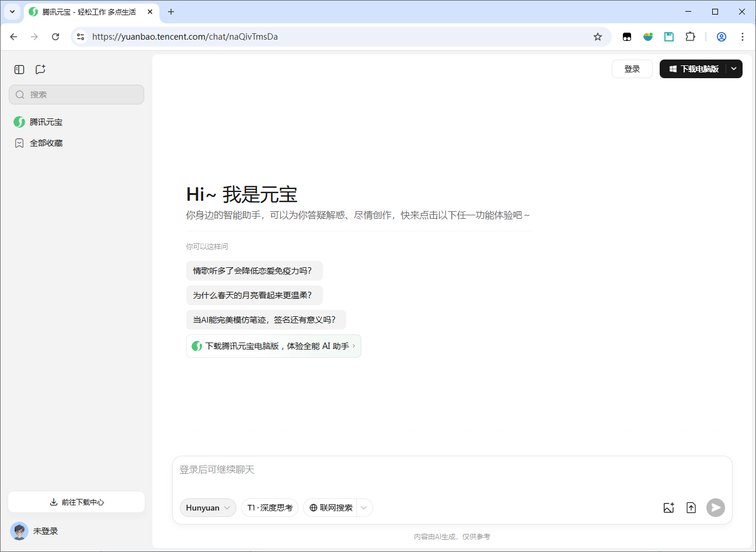This screenshot has height=552, width=756.
Task: Toggle T1 深度思考 deep thinking mode
Action: click(270, 508)
